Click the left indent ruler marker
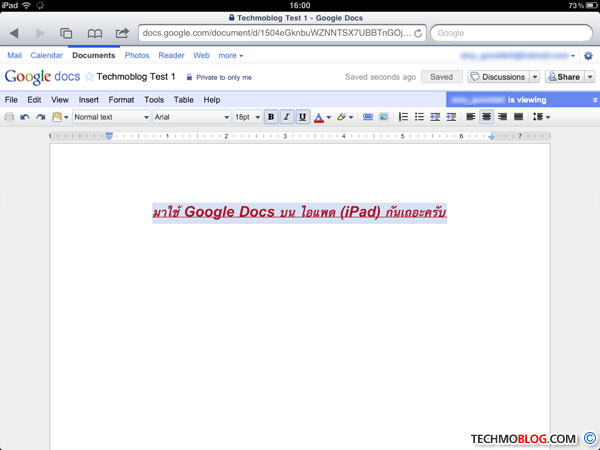The image size is (600, 450). (109, 136)
